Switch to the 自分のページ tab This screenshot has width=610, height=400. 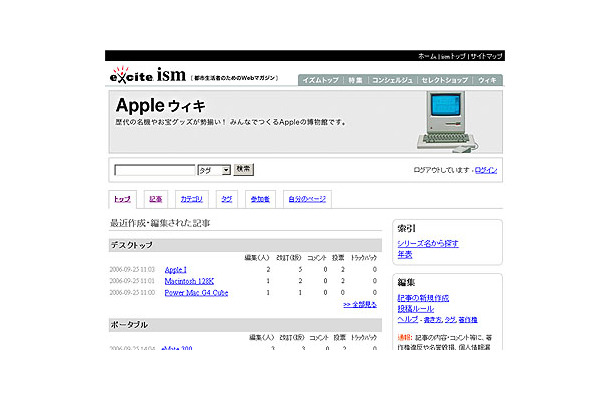307,199
